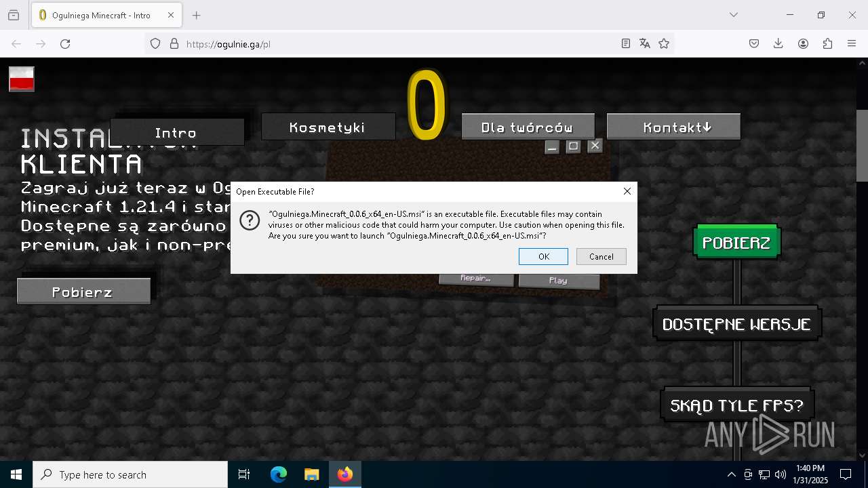Open the Firefox account icon
Image resolution: width=868 pixels, height=488 pixels.
coord(803,43)
